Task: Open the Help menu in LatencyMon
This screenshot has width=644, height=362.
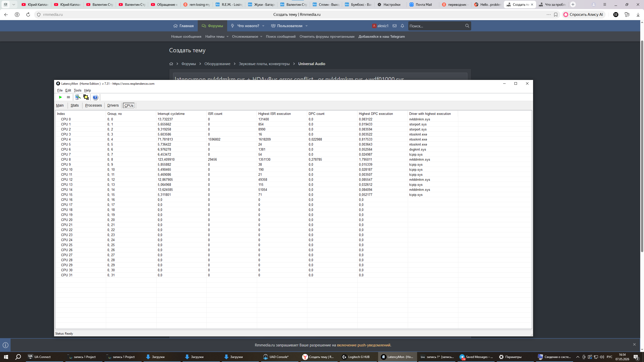Action: tap(88, 90)
